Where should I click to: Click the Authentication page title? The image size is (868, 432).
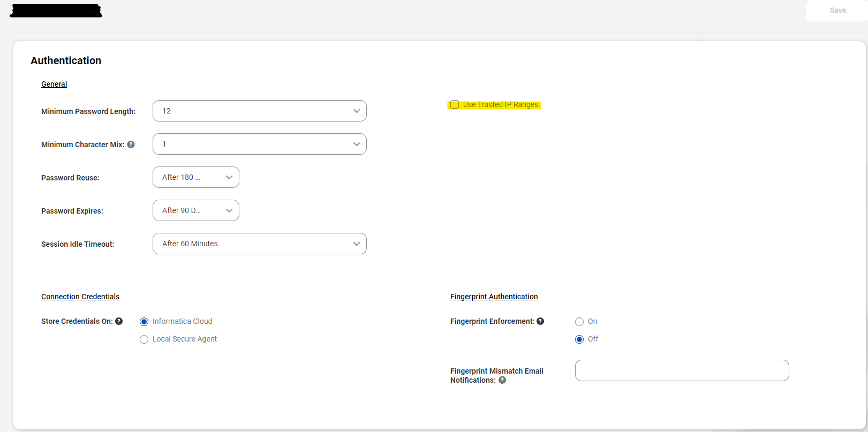click(x=66, y=60)
